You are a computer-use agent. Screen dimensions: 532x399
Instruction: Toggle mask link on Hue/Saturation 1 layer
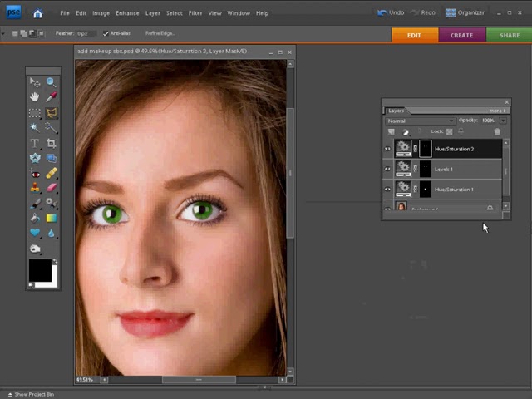[416, 189]
